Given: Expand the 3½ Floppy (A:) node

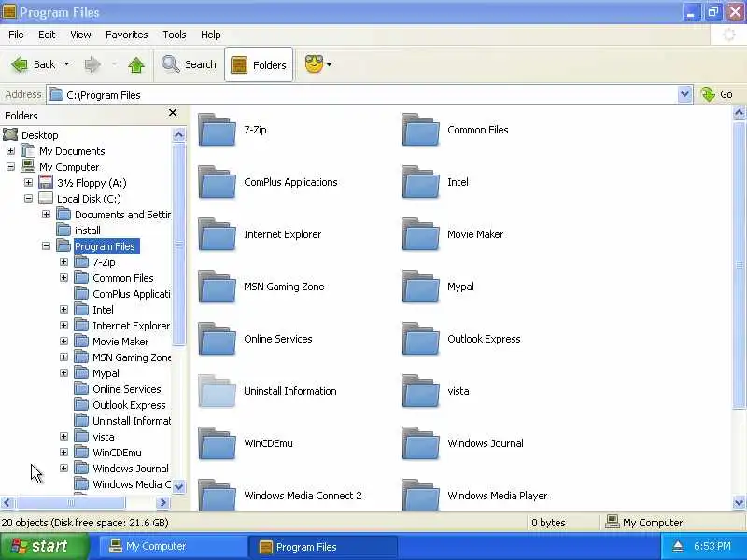Looking at the screenshot, I should coord(28,182).
